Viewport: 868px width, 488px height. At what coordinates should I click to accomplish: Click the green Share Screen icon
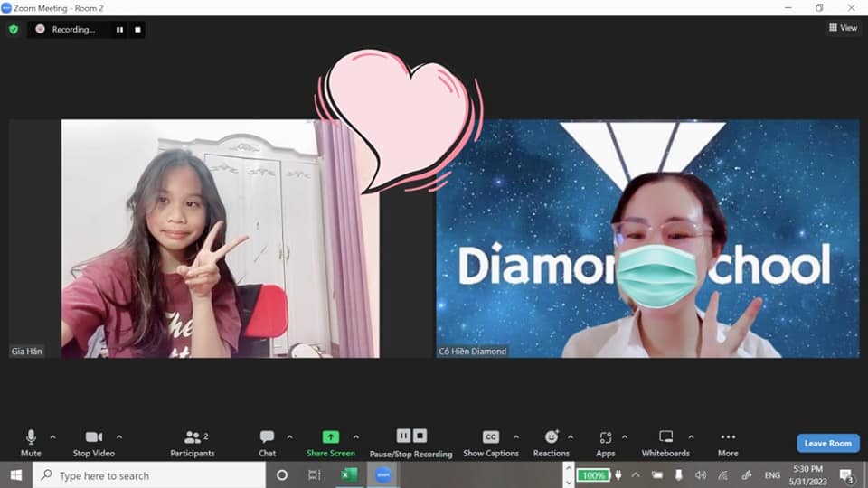[x=330, y=437]
